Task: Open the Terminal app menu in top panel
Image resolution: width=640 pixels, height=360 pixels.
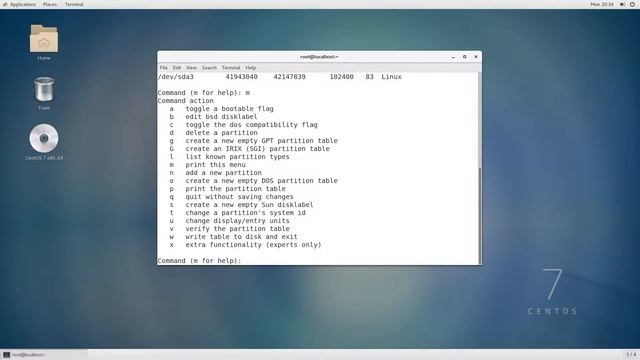Action: click(74, 4)
